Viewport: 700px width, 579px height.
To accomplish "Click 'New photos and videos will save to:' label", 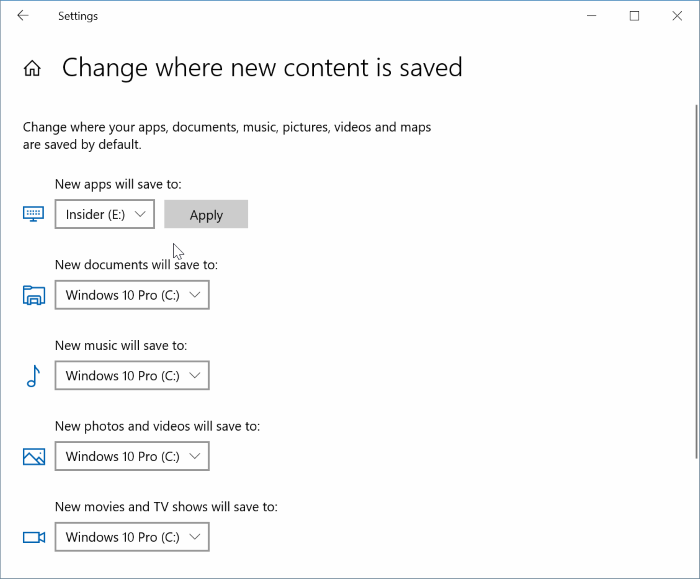I will pyautogui.click(x=157, y=426).
